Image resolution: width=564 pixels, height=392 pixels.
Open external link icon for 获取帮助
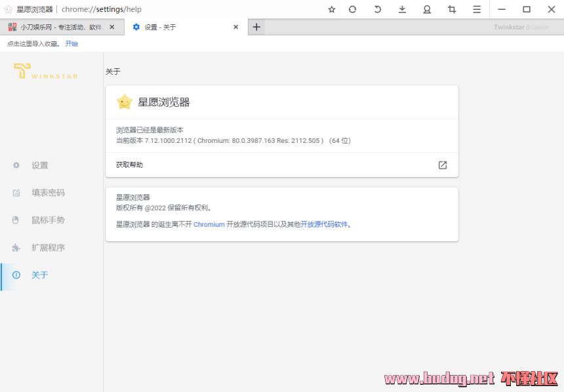443,165
